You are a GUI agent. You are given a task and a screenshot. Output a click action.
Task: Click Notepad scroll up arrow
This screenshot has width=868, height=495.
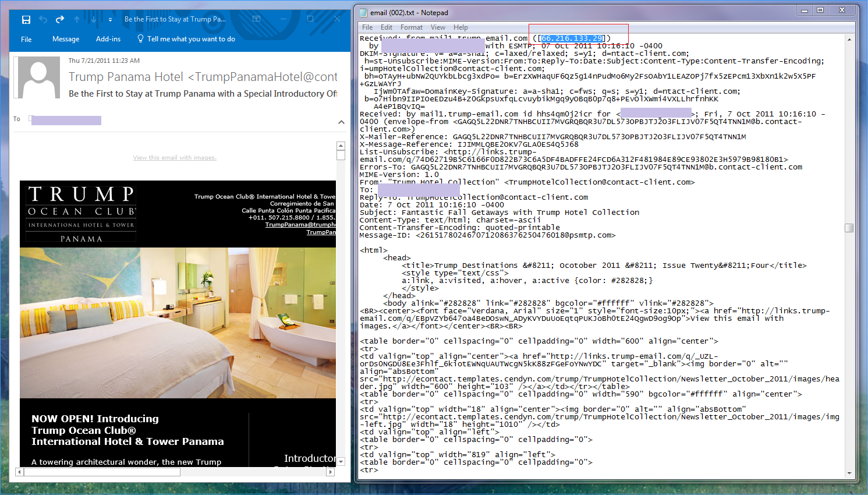pos(849,40)
